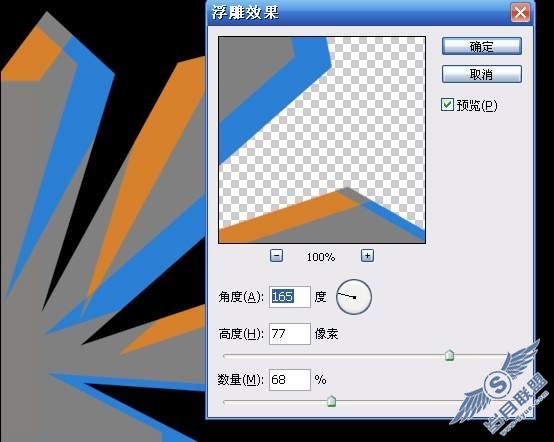The height and width of the screenshot is (442, 554).
Task: Click the 100% zoom level text
Action: pos(321,257)
